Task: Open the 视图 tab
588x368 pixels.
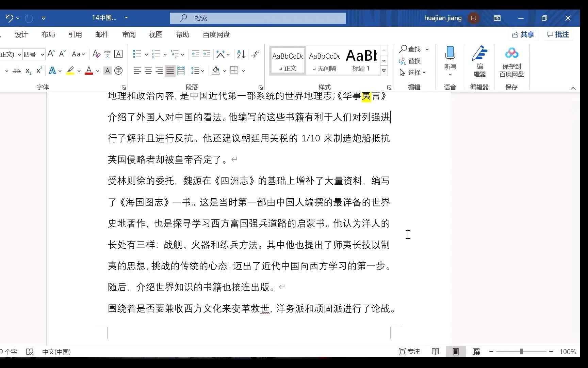Action: 156,34
